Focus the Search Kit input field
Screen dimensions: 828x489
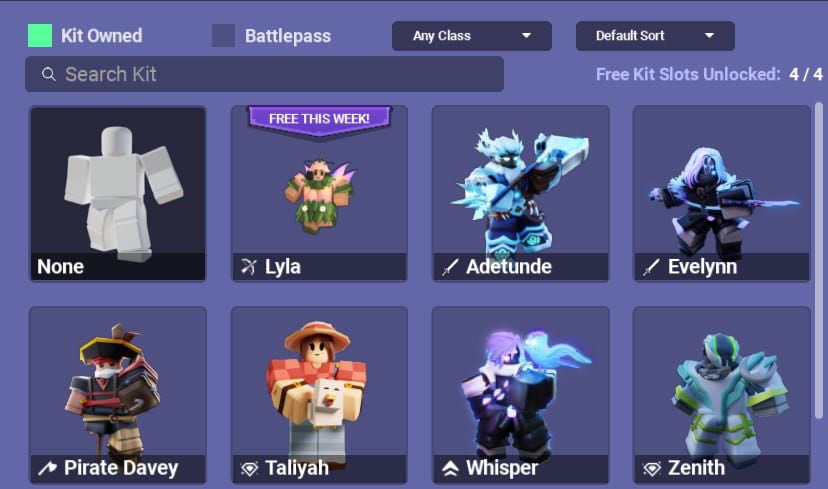coord(264,74)
